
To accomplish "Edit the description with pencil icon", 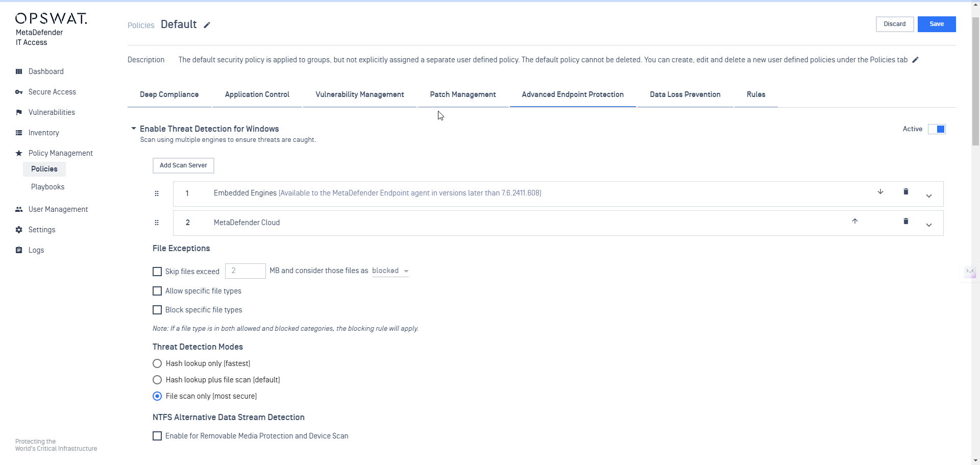I will (915, 60).
